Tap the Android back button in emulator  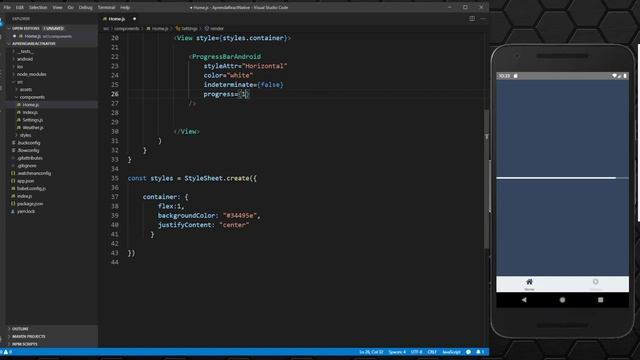(x=524, y=300)
